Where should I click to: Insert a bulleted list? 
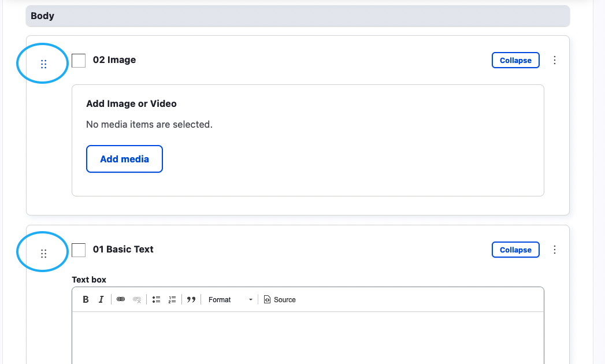pos(156,299)
